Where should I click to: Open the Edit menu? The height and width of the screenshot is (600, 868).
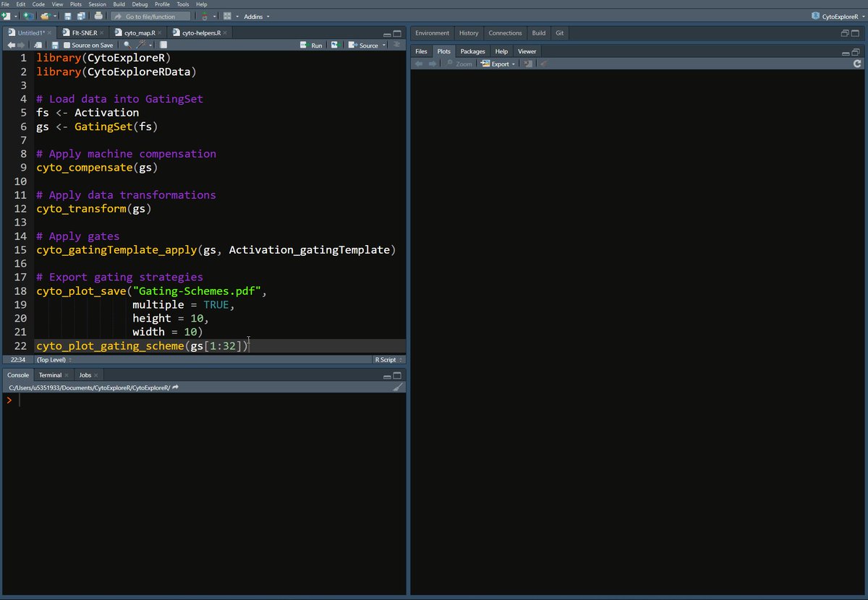tap(20, 4)
